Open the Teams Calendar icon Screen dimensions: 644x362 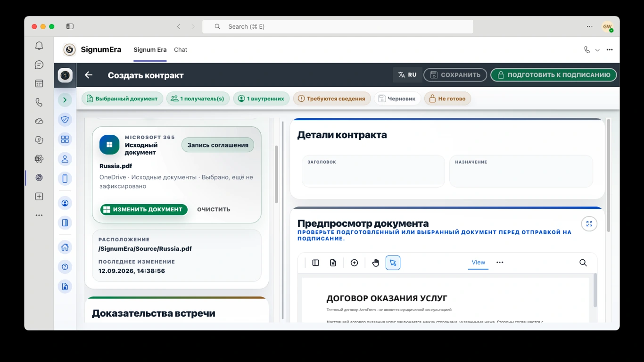[x=39, y=83]
